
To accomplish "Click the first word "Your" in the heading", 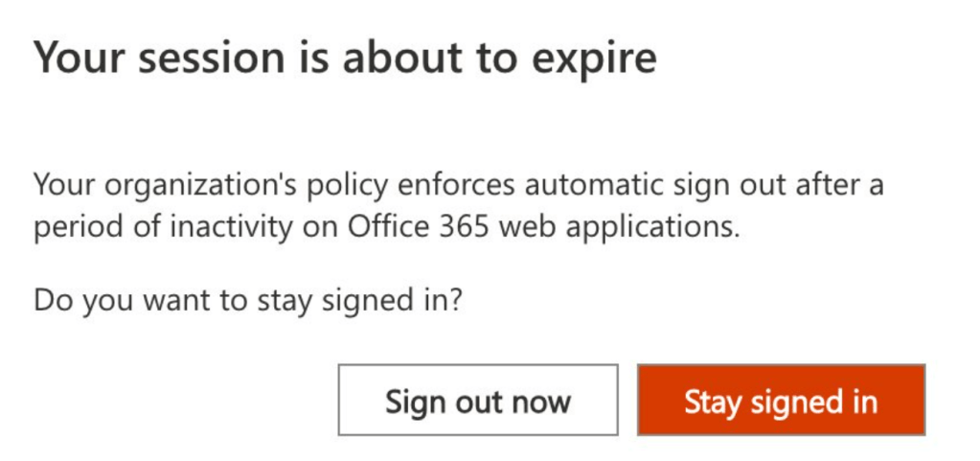I will tap(75, 58).
